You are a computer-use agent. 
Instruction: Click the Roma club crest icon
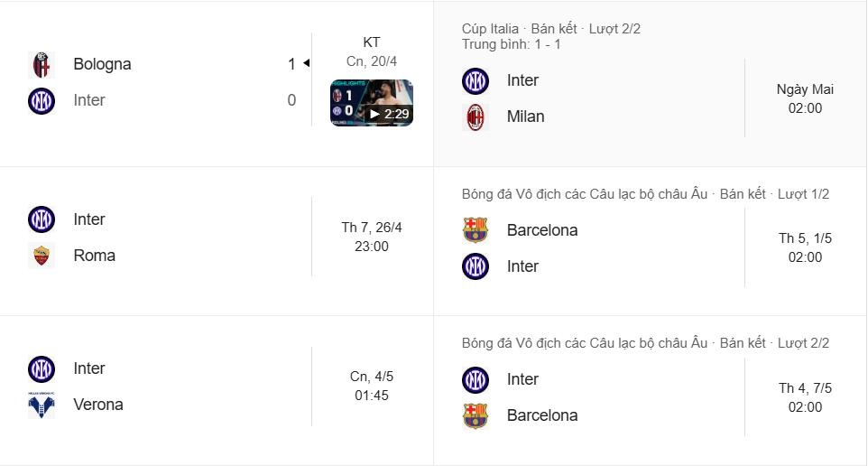pos(42,256)
